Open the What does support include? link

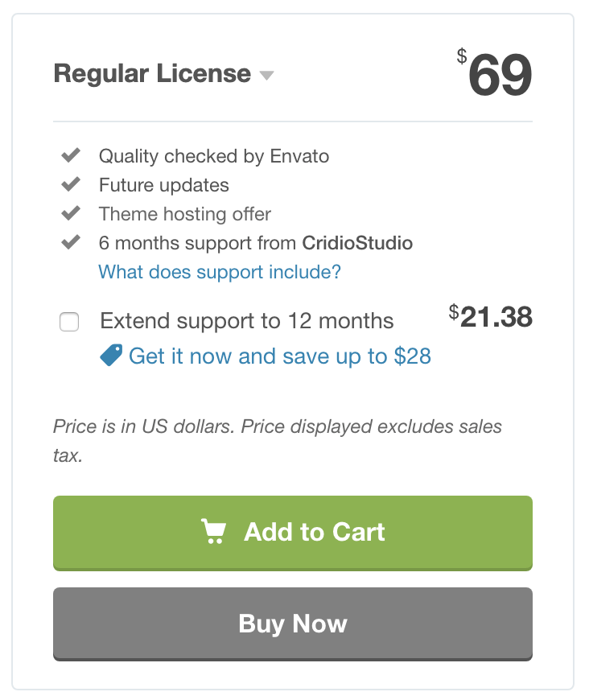click(x=220, y=272)
